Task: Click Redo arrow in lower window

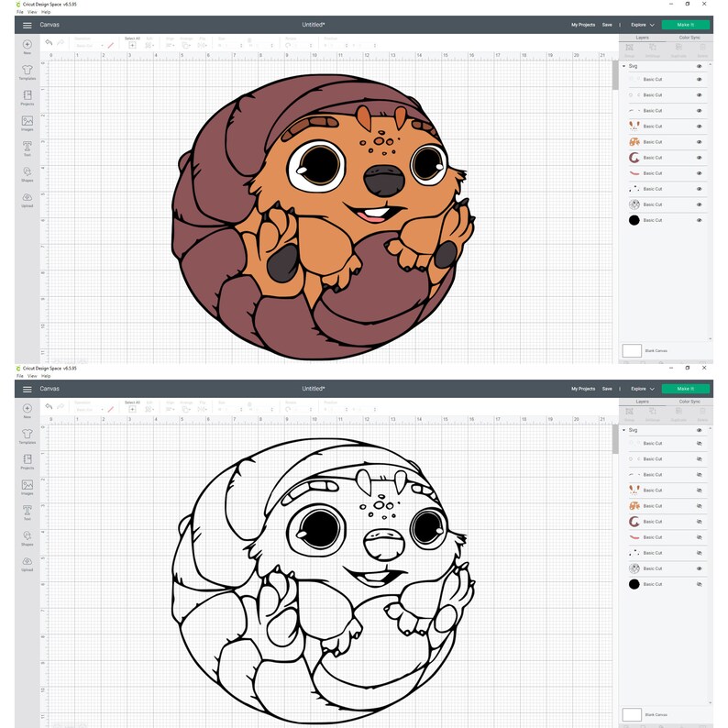Action: click(x=61, y=407)
